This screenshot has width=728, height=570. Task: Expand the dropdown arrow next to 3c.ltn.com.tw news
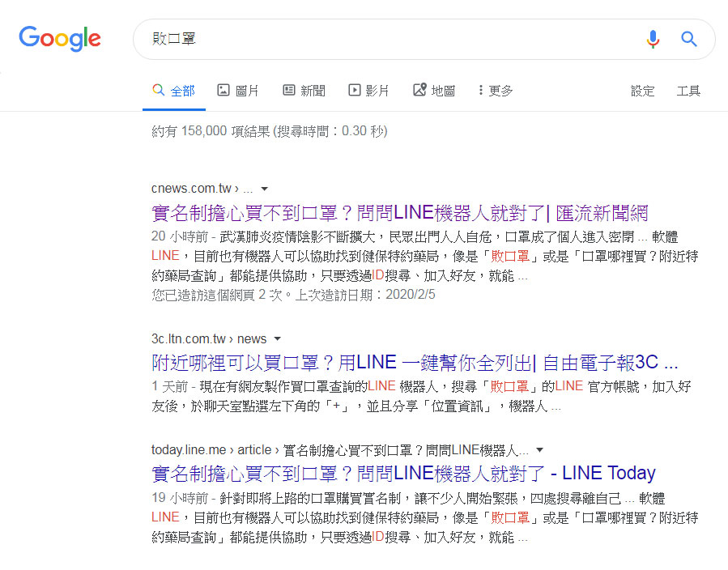pyautogui.click(x=277, y=339)
